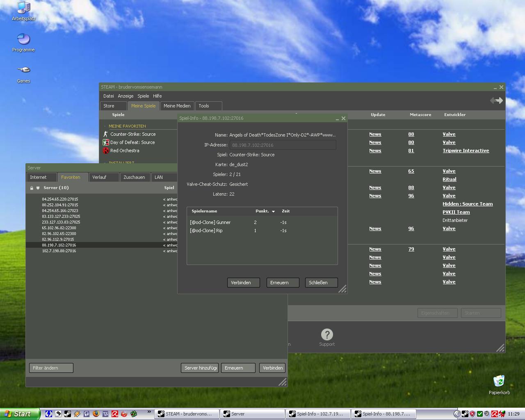Select player [@od-Clone] Gunner
The height and width of the screenshot is (420, 525).
262,222
